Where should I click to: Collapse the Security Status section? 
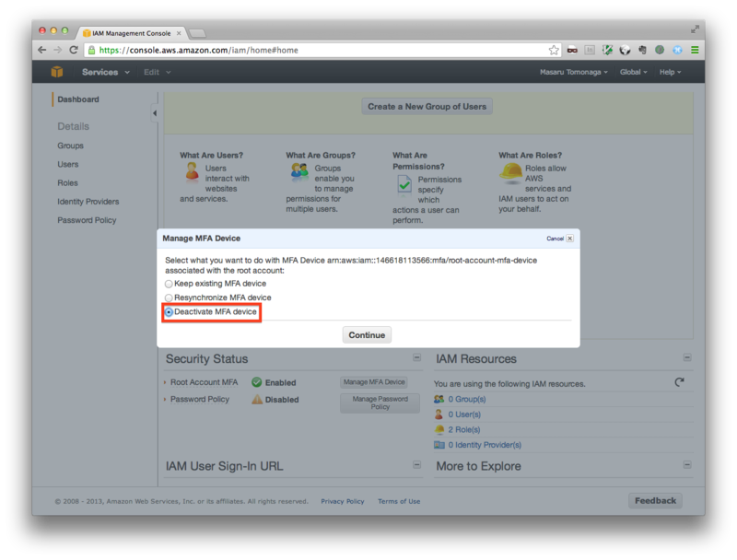tap(417, 357)
